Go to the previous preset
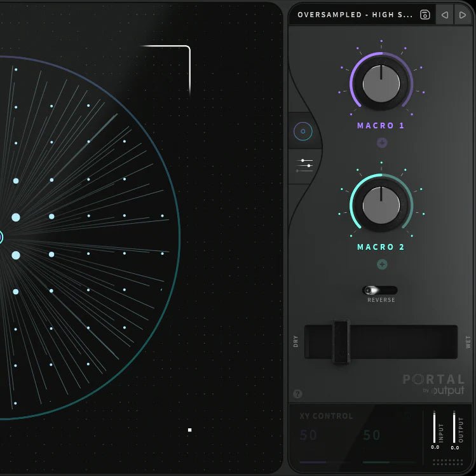The height and width of the screenshot is (476, 476). point(445,15)
